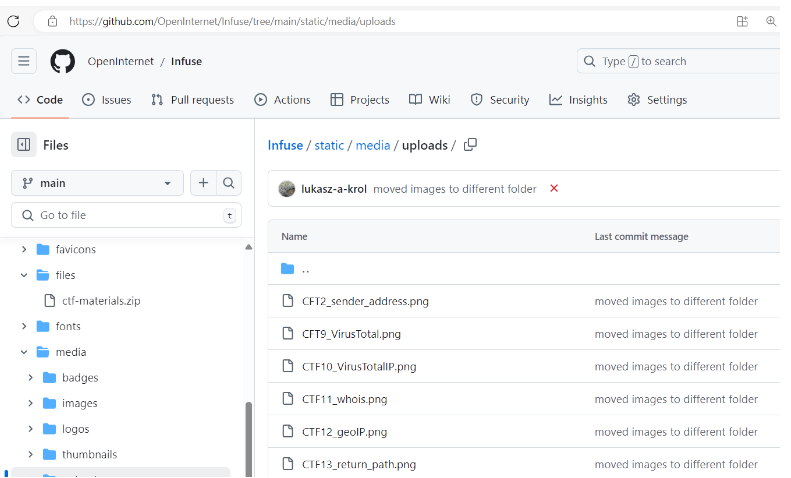
Task: Expand the thumbnails folder chevron
Action: tap(30, 454)
